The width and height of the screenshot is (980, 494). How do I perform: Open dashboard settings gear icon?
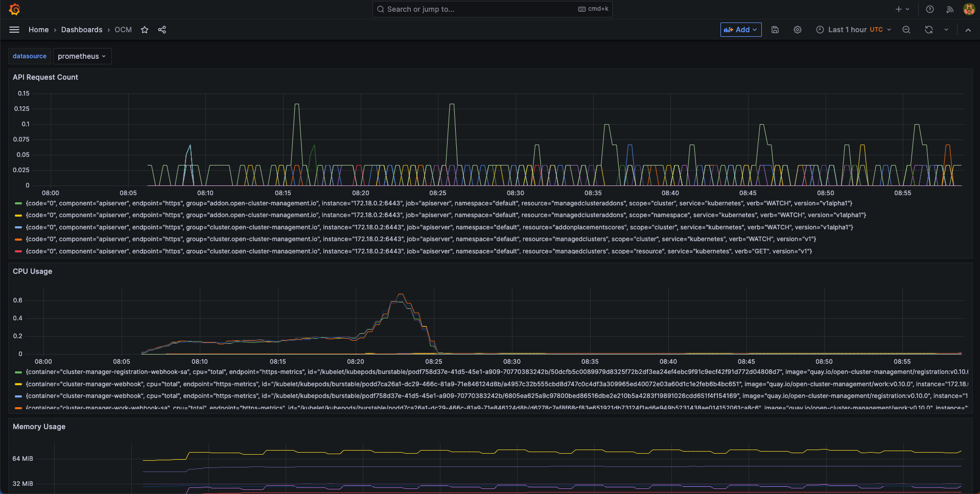pos(797,30)
